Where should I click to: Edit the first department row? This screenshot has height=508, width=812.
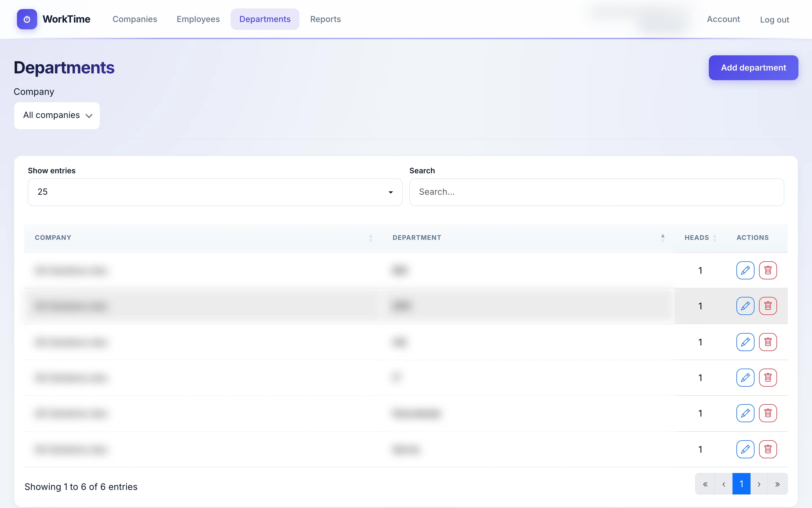pos(745,270)
